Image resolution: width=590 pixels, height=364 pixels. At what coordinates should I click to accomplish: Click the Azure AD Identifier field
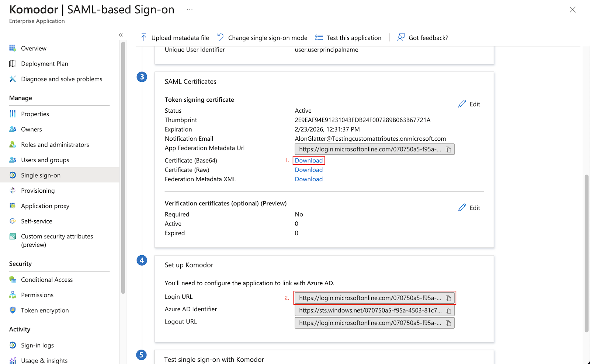375,311
